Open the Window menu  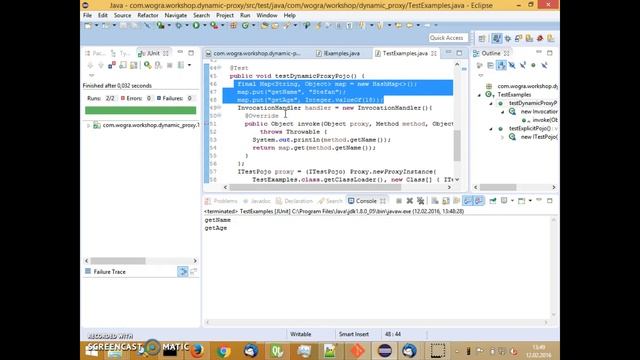[x=267, y=15]
